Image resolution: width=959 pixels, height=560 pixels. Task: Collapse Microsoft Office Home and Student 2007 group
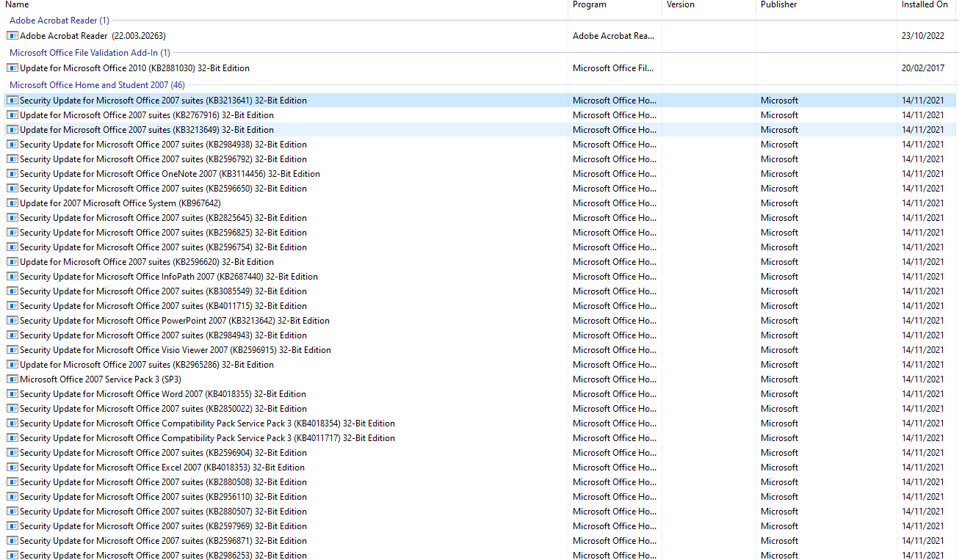pyautogui.click(x=97, y=85)
